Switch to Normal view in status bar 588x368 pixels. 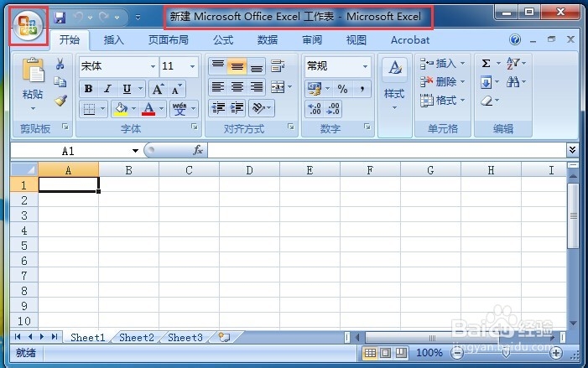(x=370, y=353)
